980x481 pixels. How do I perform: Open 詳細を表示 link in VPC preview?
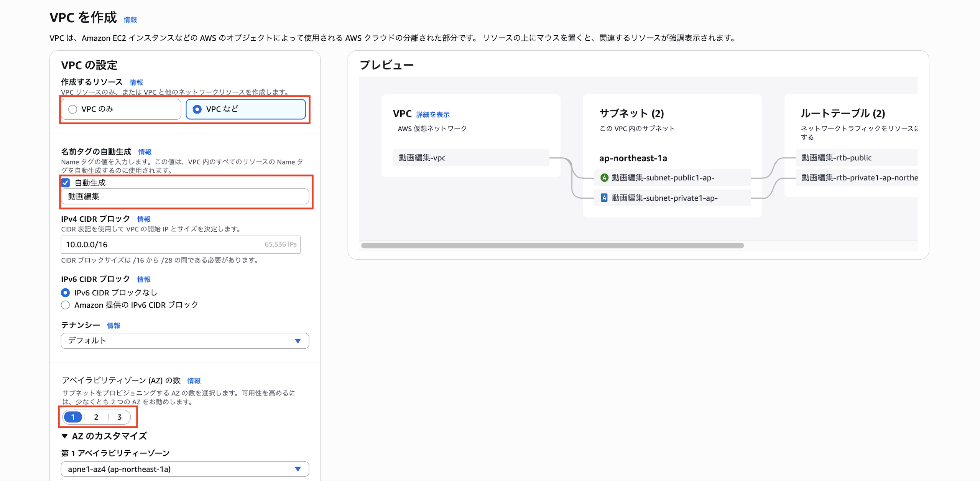click(432, 114)
